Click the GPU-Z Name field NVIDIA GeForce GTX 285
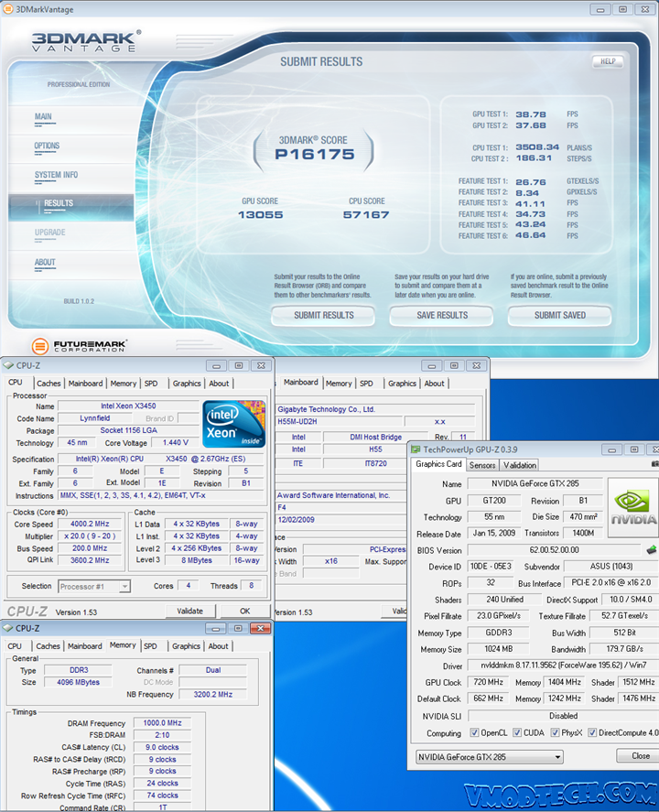Screen dimensions: 659x812 click(x=535, y=483)
